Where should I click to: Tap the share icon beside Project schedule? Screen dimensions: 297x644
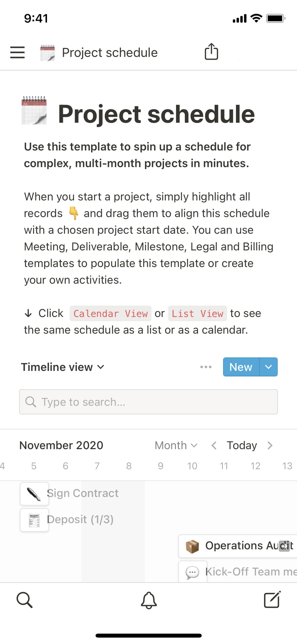(211, 52)
